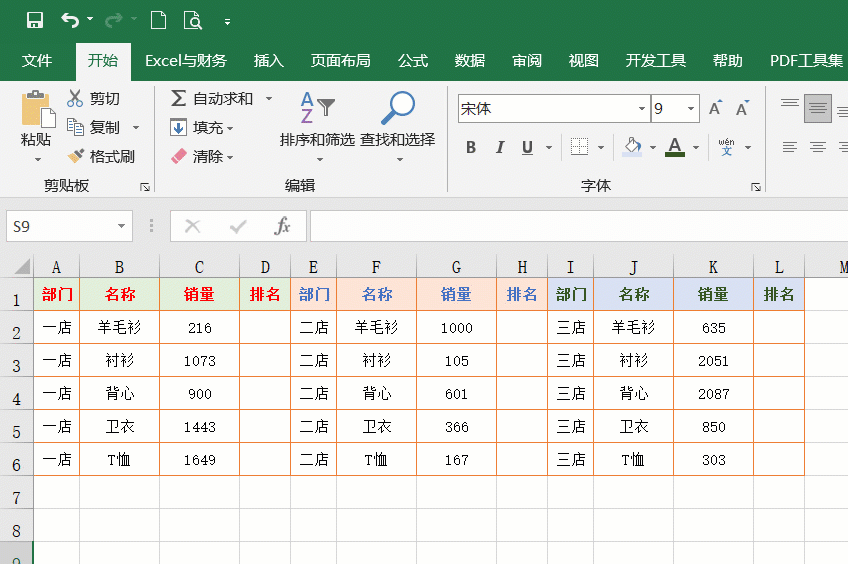Select cell C3 containing 1073
This screenshot has height=564, width=848.
(199, 361)
